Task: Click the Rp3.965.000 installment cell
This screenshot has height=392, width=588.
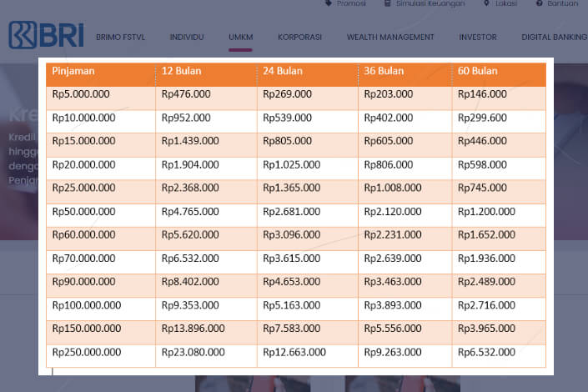Action: [499, 332]
